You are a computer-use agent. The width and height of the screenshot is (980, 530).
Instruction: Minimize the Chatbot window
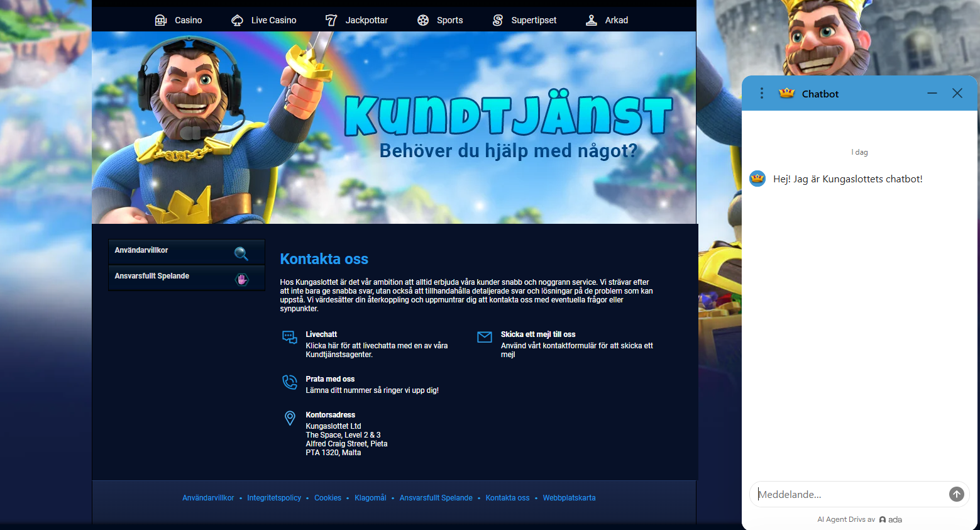[932, 93]
